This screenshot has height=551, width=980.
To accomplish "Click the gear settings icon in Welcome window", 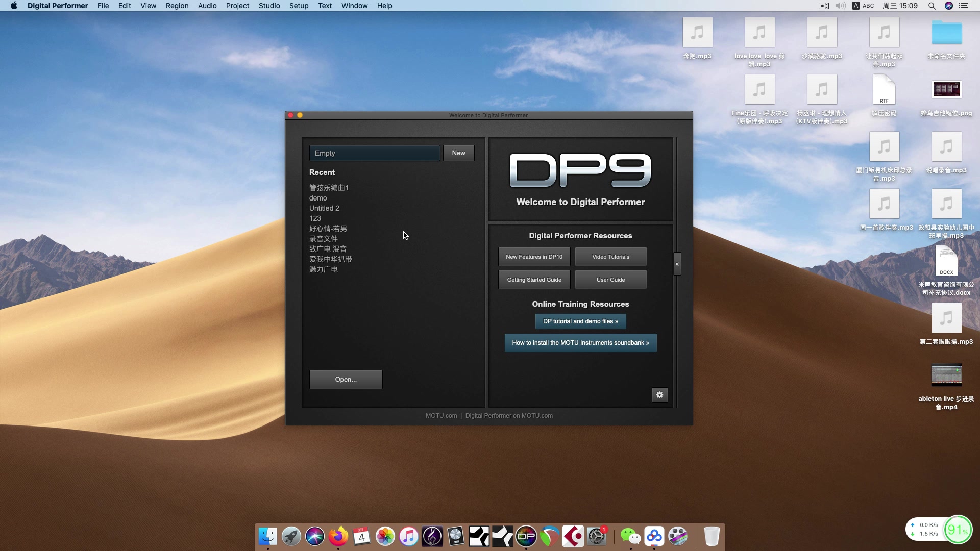I will (659, 395).
